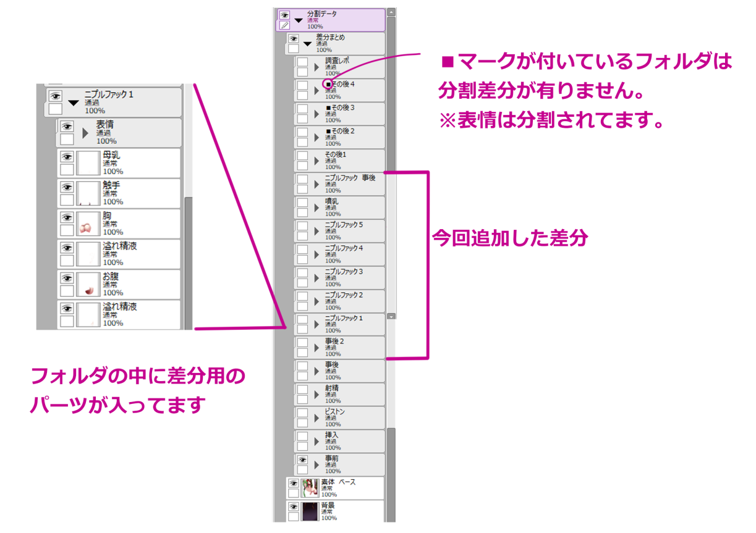Click eye icon of 表情 folder
This screenshot has height=533, width=756.
pyautogui.click(x=66, y=126)
